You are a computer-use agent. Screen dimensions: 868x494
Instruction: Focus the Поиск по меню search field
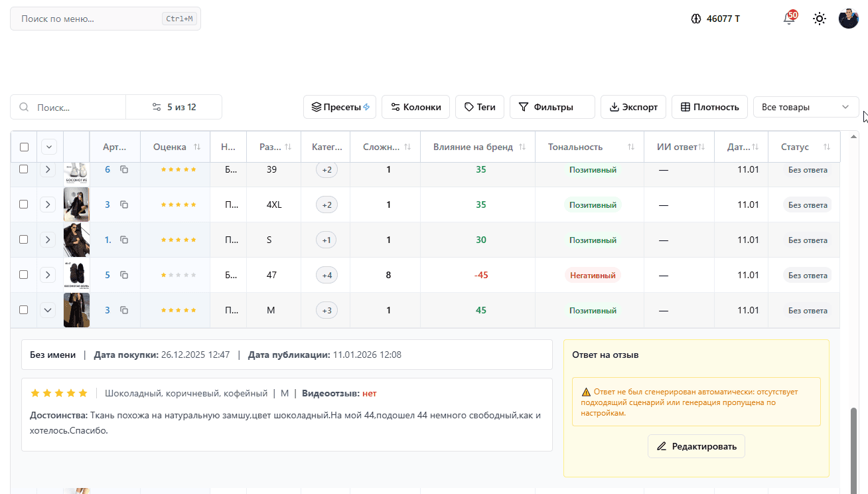pos(90,19)
